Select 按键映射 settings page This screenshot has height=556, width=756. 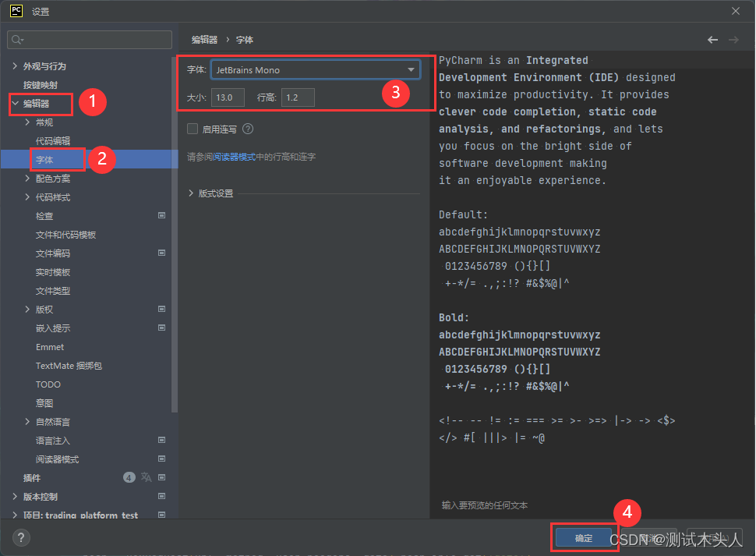point(41,85)
